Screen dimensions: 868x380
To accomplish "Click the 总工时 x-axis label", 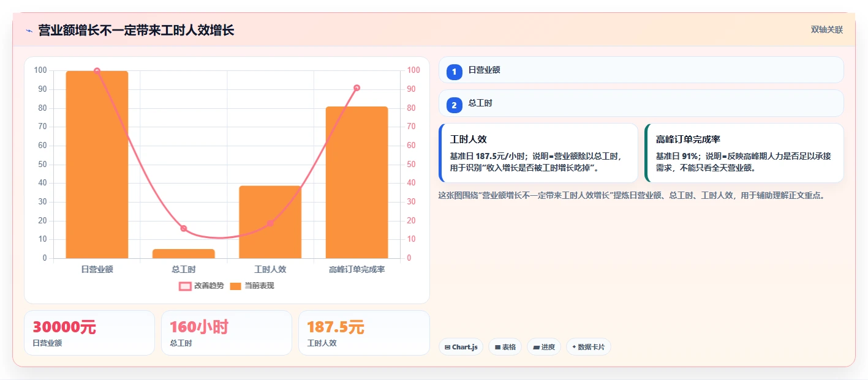I will (x=184, y=269).
